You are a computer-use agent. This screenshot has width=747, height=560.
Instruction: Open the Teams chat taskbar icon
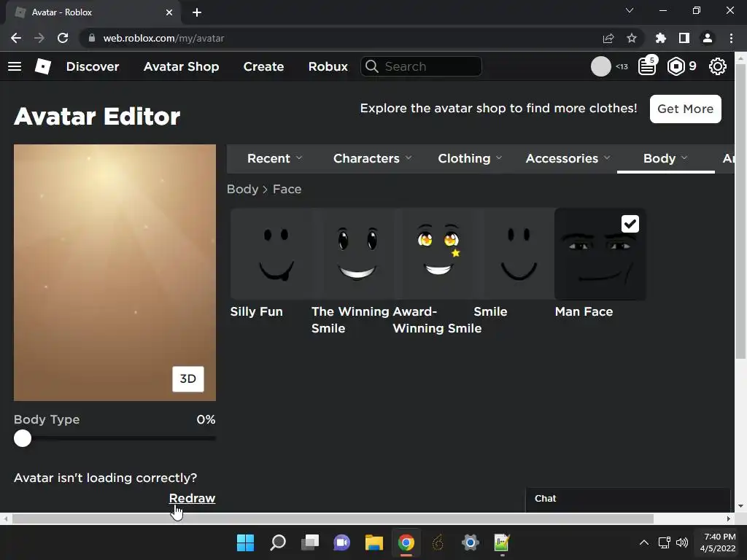(x=341, y=542)
